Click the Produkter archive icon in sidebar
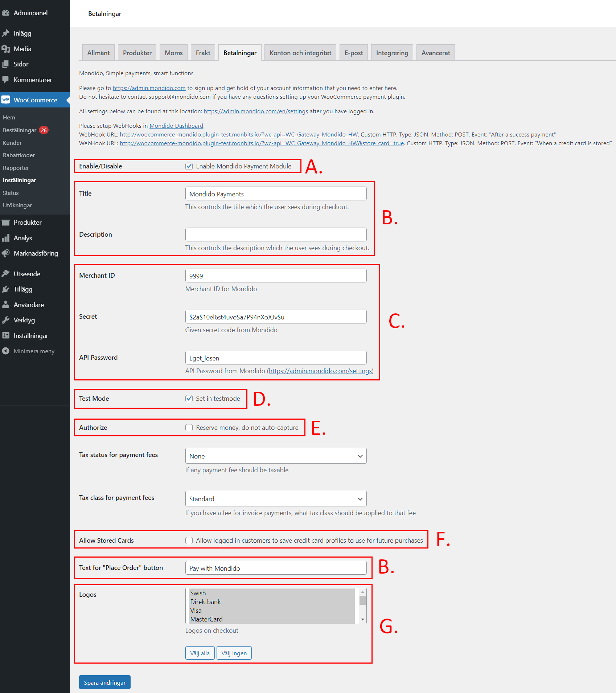616x693 pixels. coord(5,223)
